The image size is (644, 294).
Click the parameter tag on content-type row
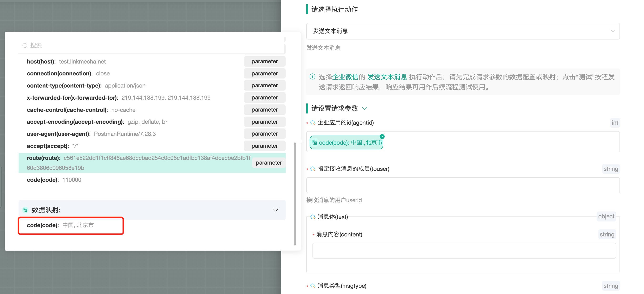264,85
